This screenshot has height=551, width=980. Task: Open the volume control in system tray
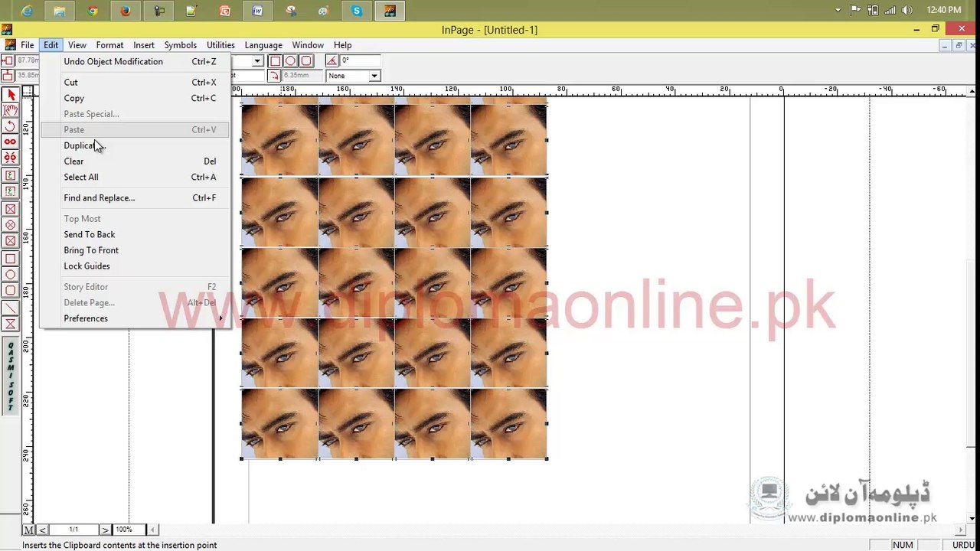[907, 10]
